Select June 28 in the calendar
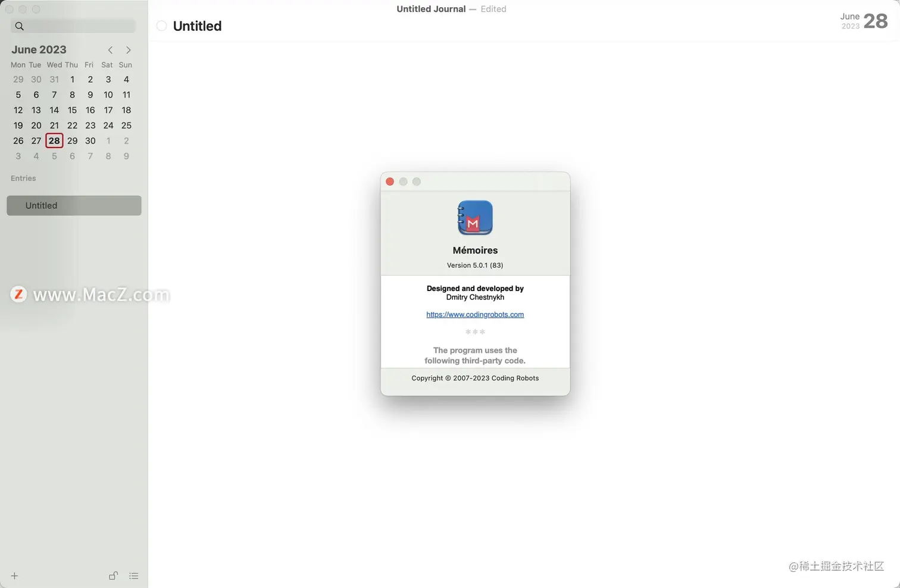This screenshot has height=588, width=900. tap(54, 140)
